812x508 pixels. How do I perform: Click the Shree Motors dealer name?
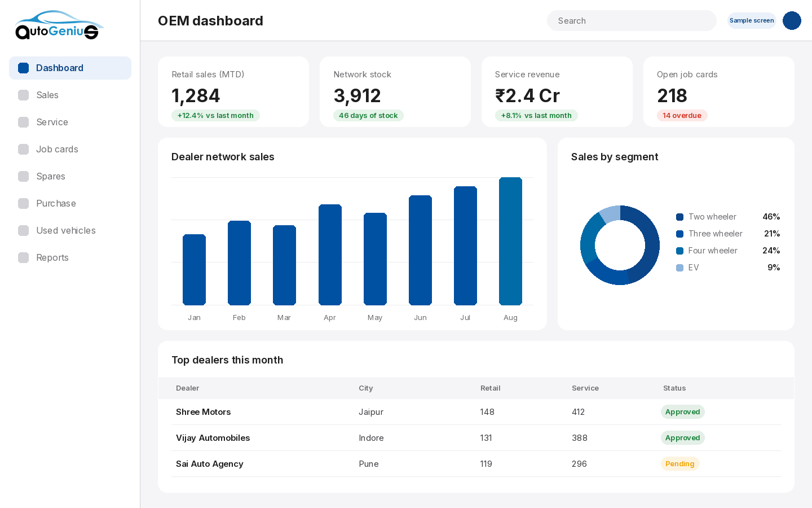click(204, 412)
